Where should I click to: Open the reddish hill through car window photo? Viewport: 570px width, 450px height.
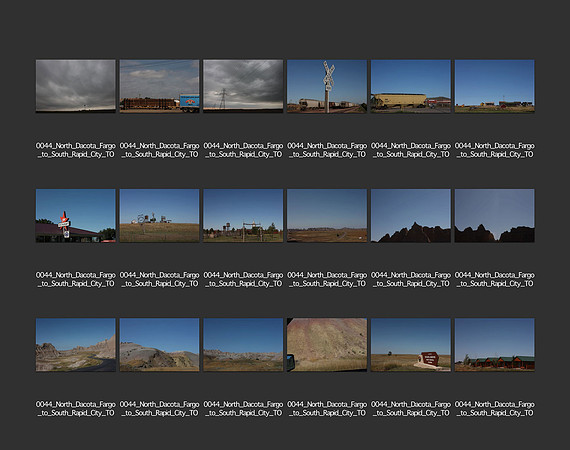(327, 345)
